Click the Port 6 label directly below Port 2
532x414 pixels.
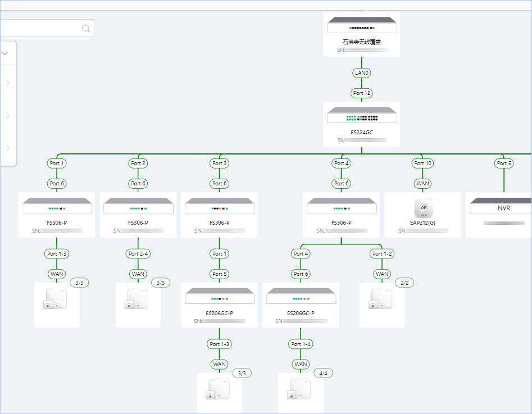click(x=138, y=184)
